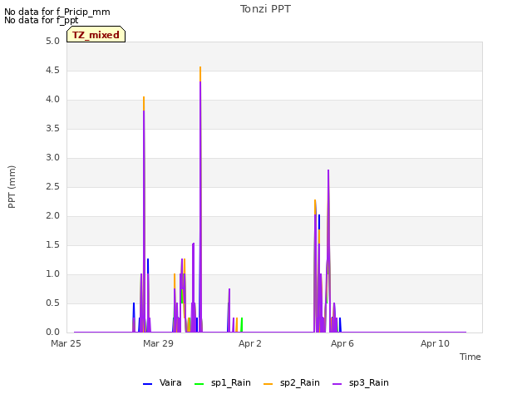Click the 3.5 y-axis tick label
Image resolution: width=532 pixels, height=399 pixels.
point(52,128)
